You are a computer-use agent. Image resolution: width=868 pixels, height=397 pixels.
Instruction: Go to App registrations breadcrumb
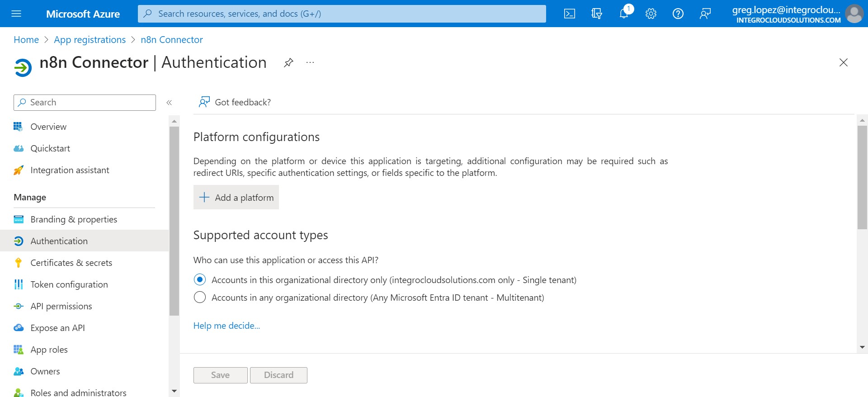(x=90, y=40)
